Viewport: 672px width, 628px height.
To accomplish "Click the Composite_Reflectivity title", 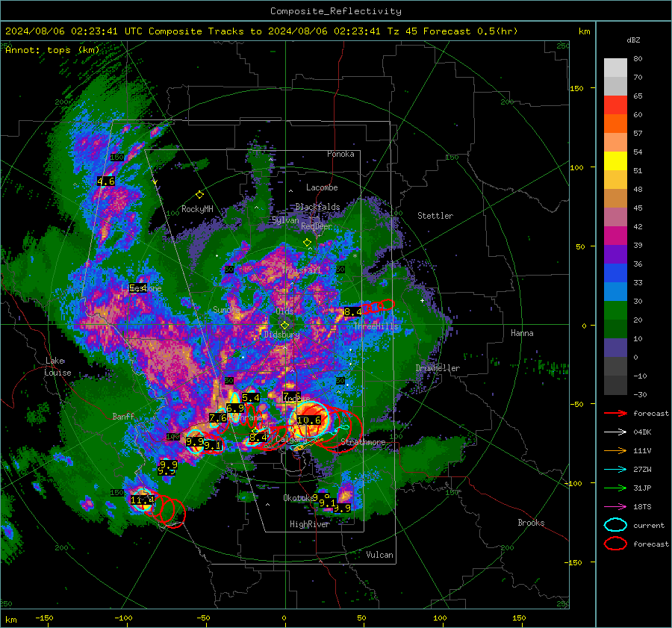I will 336,11.
